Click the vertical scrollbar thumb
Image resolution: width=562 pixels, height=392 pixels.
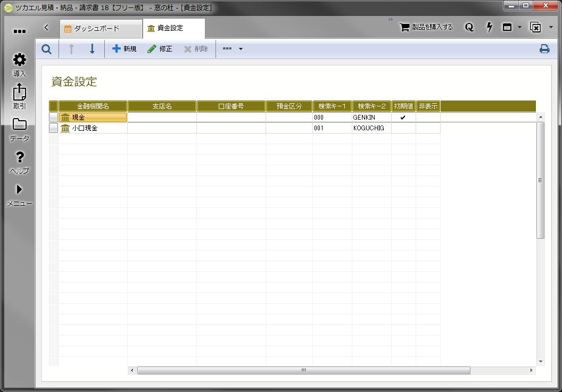point(541,180)
